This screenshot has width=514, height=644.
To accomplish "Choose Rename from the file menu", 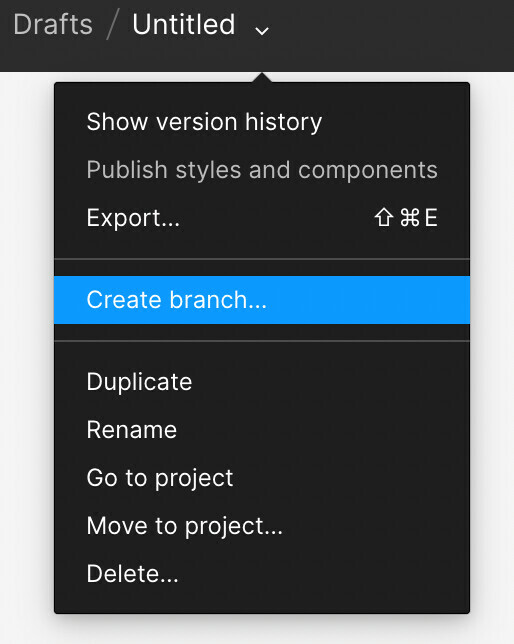I will [x=262, y=430].
